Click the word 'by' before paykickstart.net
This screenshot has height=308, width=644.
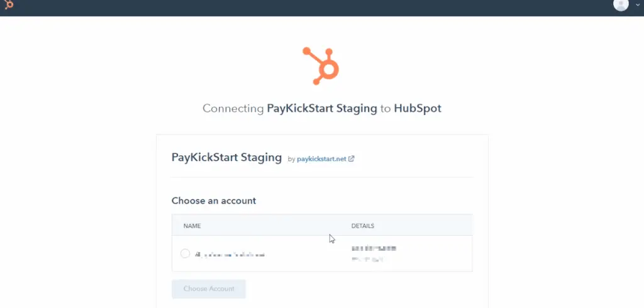[291, 159]
